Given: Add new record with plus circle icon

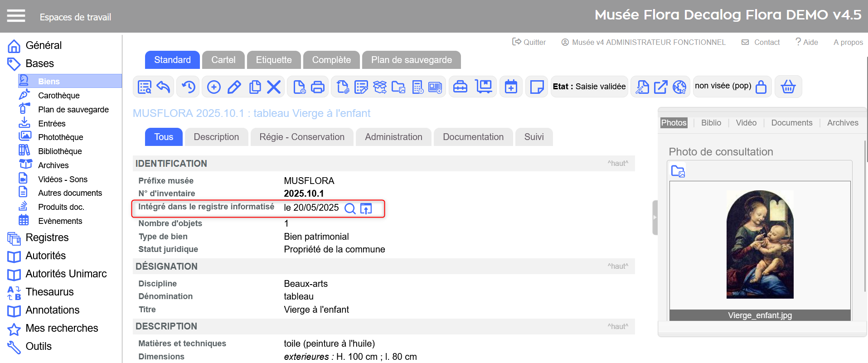Looking at the screenshot, I should pos(214,87).
